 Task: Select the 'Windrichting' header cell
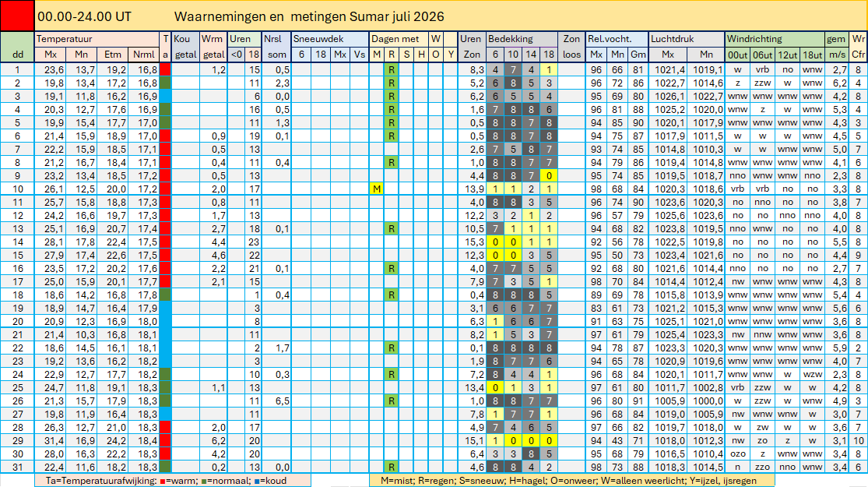pos(775,39)
